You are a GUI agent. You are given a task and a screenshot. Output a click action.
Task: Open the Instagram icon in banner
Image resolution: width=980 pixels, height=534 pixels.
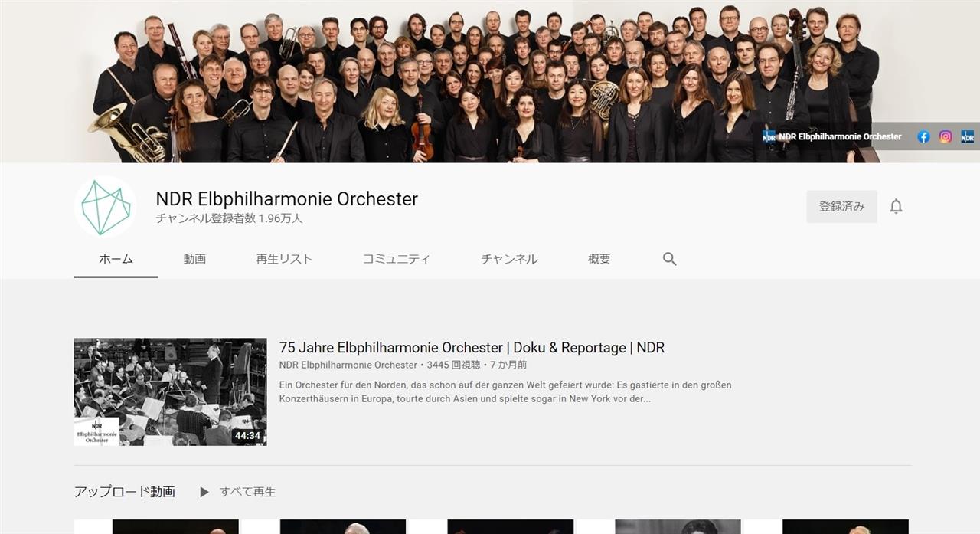[x=946, y=137]
